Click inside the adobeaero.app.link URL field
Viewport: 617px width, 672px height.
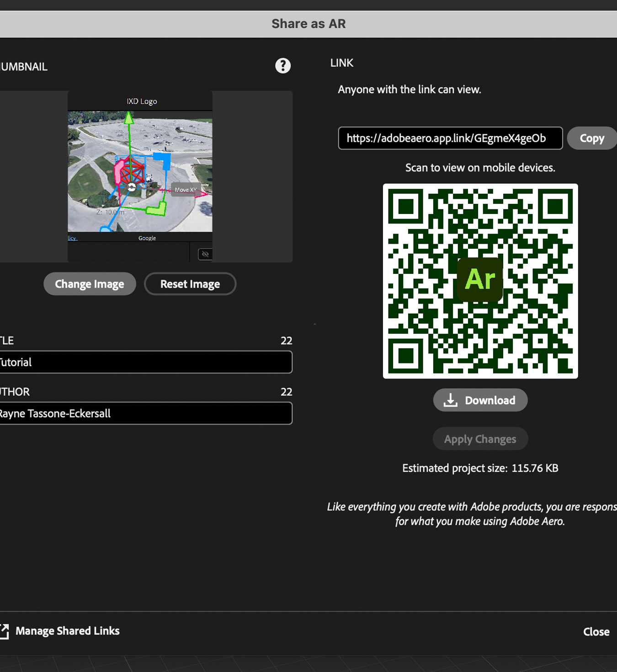[450, 138]
